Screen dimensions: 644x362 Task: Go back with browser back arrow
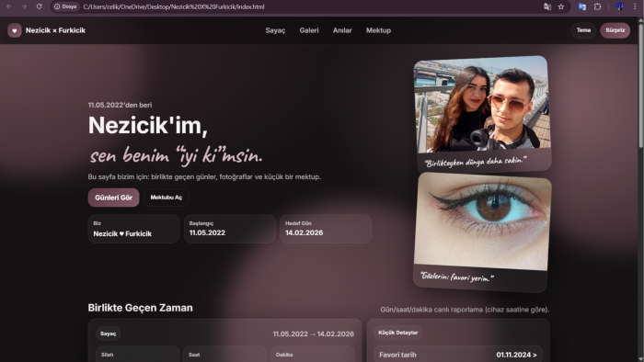pyautogui.click(x=9, y=6)
